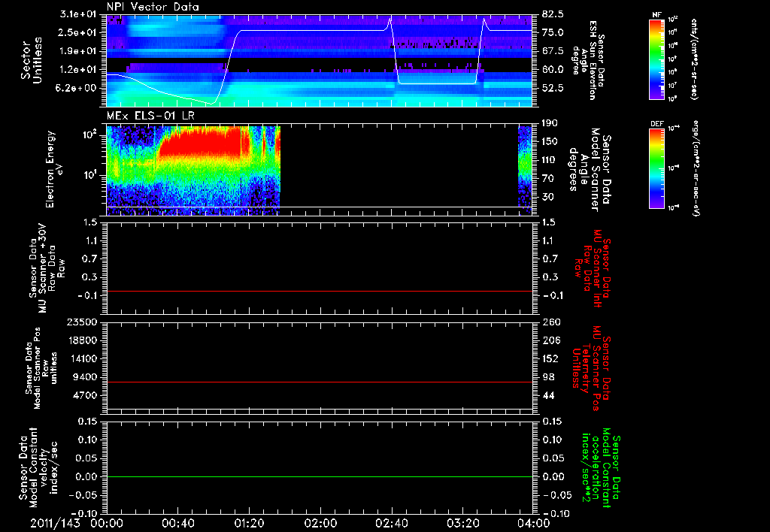Screen dimensions: 770x532
Task: Click the ELS data segment near 04:00
Action: click(525, 171)
